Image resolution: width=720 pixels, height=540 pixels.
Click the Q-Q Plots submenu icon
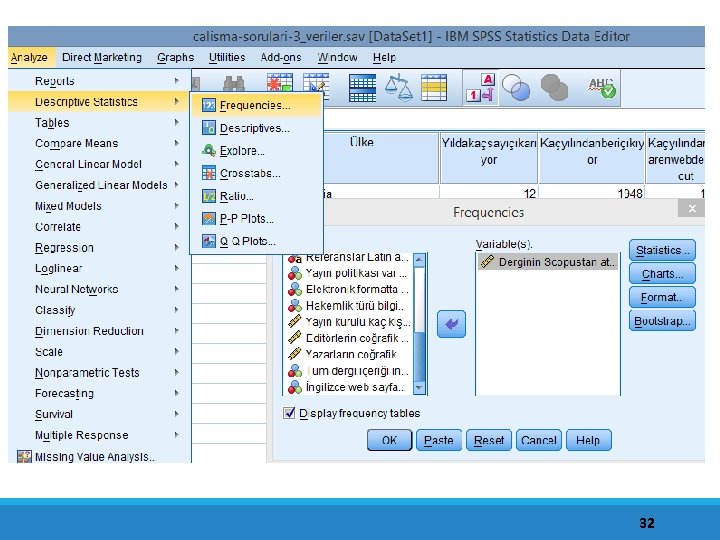(x=208, y=241)
